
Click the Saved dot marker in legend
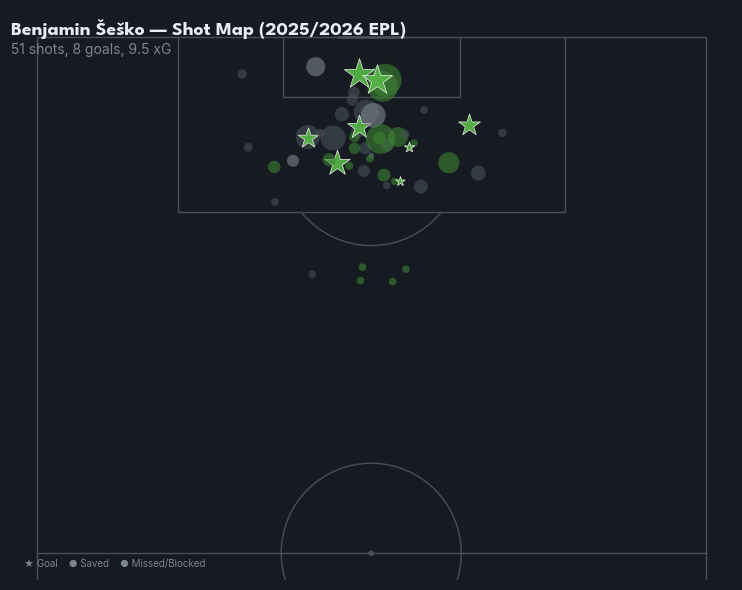(x=73, y=564)
